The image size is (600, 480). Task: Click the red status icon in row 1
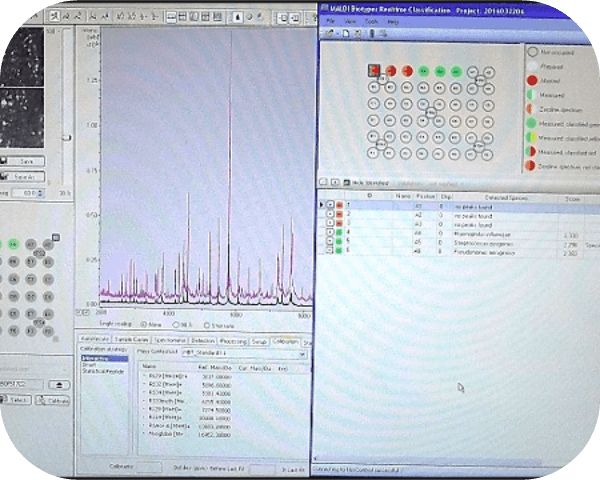(340, 205)
